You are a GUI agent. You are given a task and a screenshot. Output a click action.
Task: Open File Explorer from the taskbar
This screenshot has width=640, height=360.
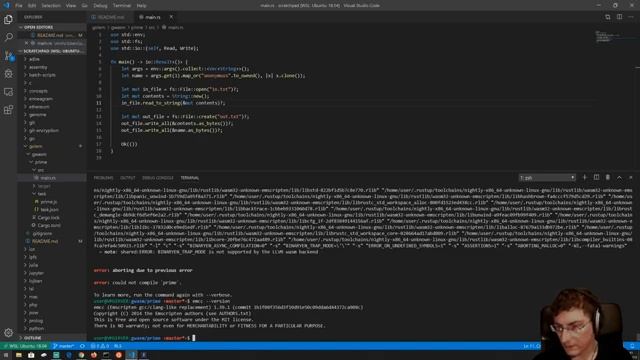click(x=19, y=355)
